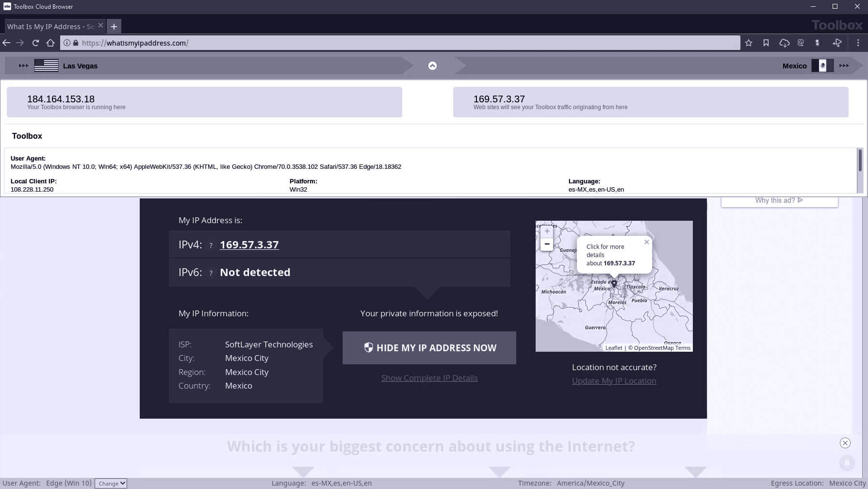Click the IPv6 question mark help
The height and width of the screenshot is (489, 868).
pyautogui.click(x=211, y=273)
